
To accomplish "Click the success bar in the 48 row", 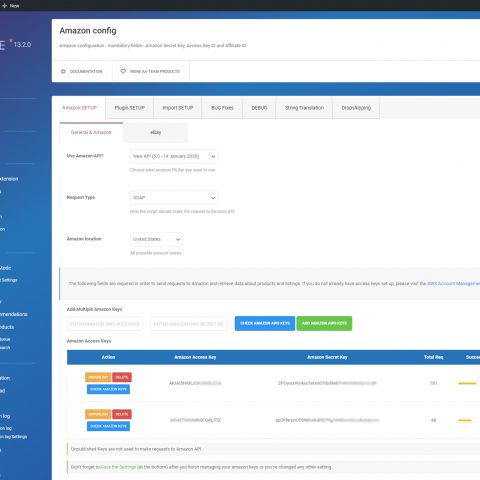I will pyautogui.click(x=465, y=420).
